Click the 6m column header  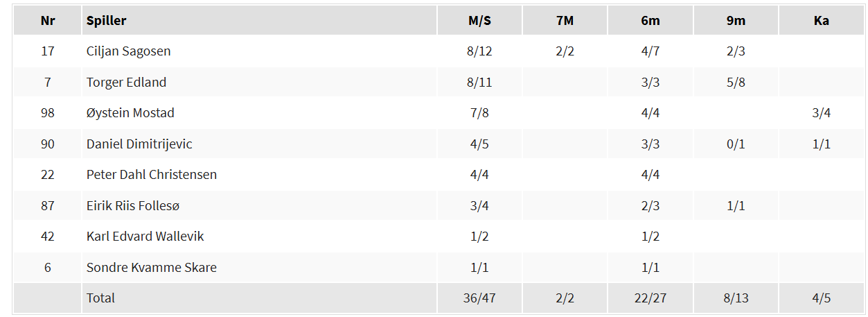(x=650, y=20)
